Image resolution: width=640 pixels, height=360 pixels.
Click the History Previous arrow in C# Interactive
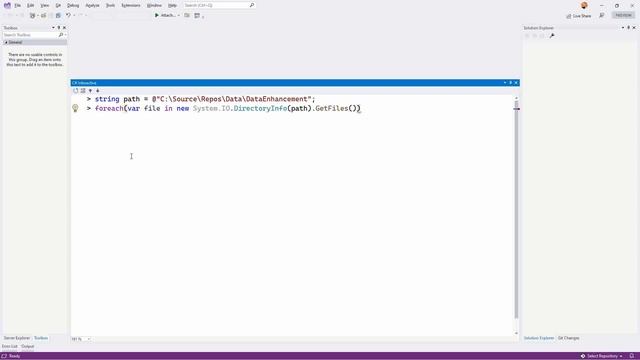click(x=90, y=91)
